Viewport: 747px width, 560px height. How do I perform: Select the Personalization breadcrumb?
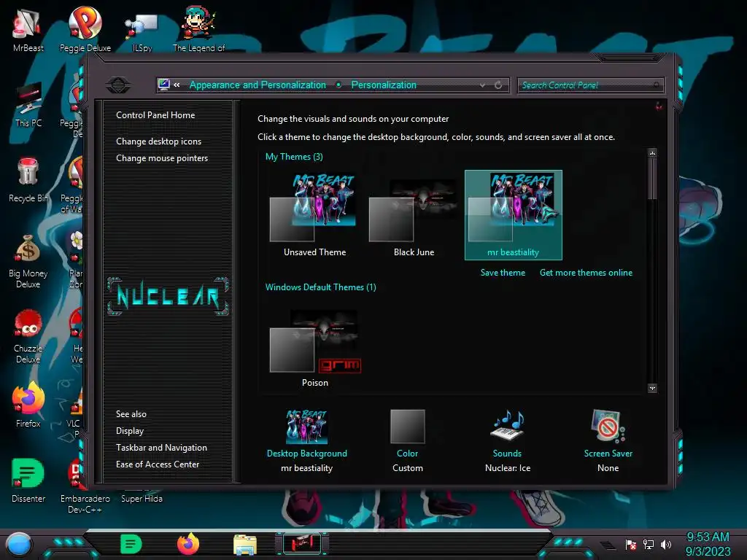(x=384, y=85)
